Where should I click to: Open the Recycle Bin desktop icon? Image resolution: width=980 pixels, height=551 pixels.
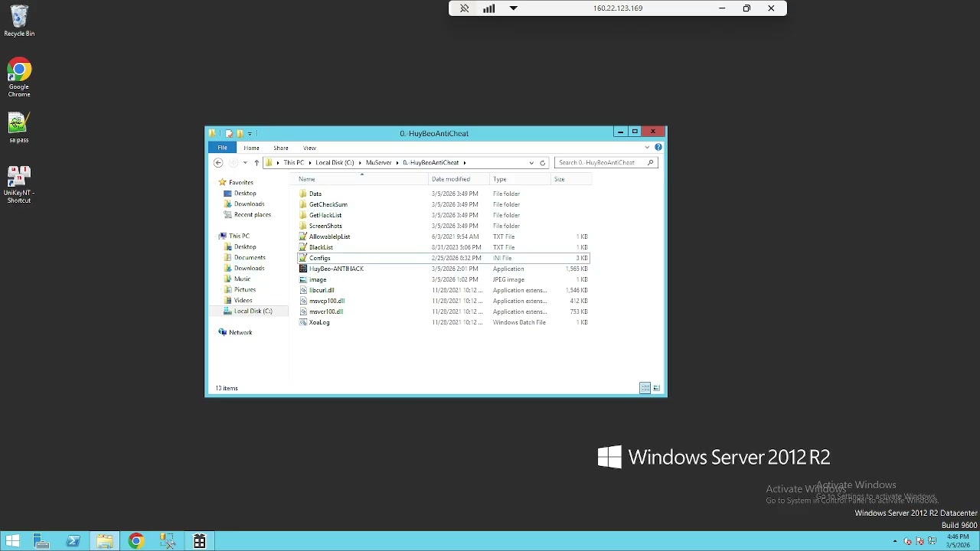(19, 21)
